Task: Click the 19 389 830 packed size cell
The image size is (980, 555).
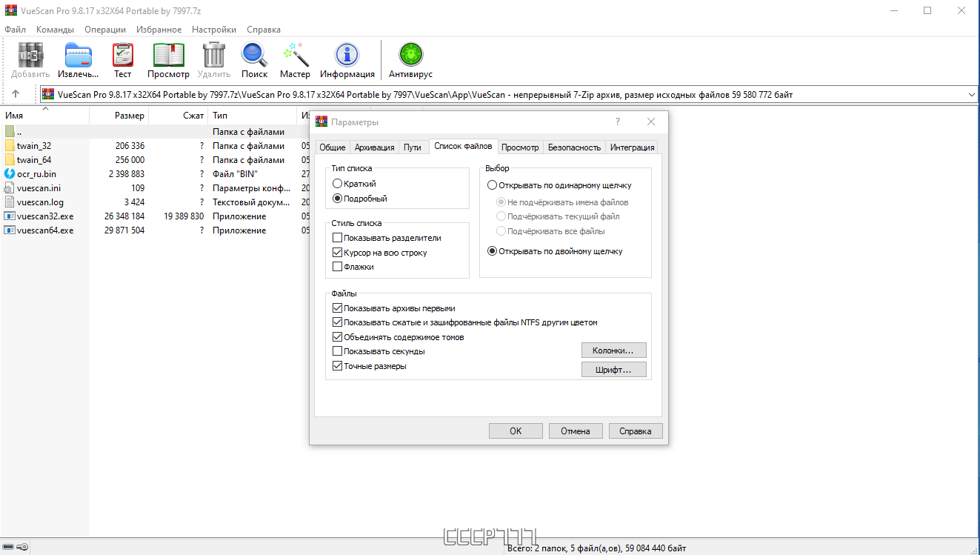Action: pyautogui.click(x=184, y=216)
